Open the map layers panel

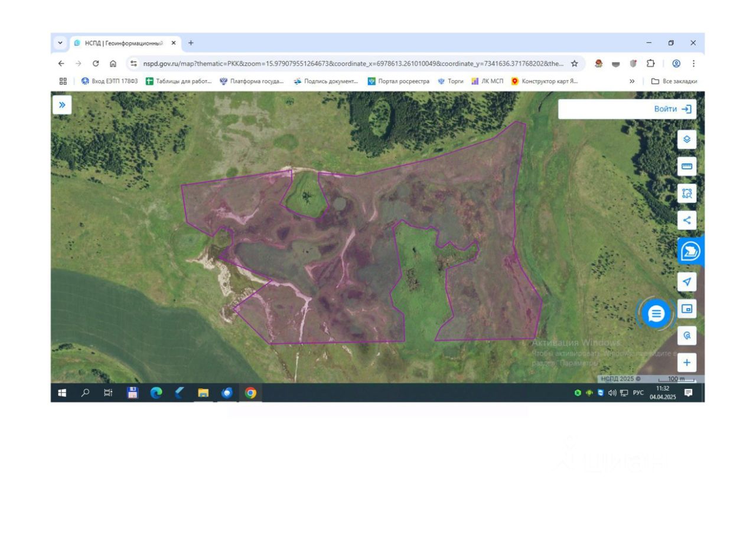click(x=686, y=139)
